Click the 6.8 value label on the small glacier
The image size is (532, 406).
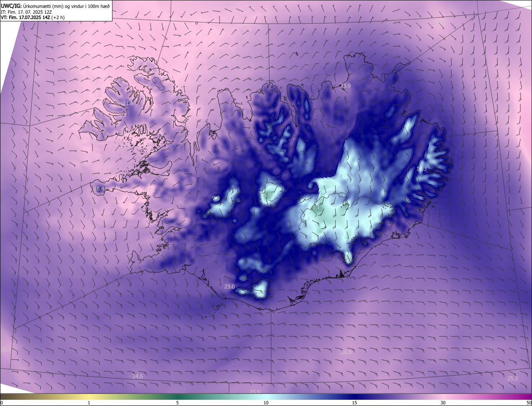click(267, 195)
